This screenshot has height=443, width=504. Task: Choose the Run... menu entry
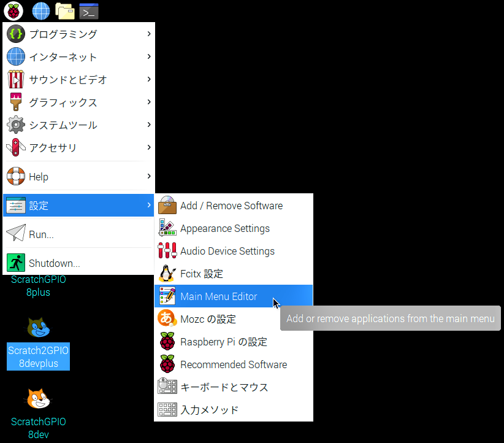click(78, 234)
